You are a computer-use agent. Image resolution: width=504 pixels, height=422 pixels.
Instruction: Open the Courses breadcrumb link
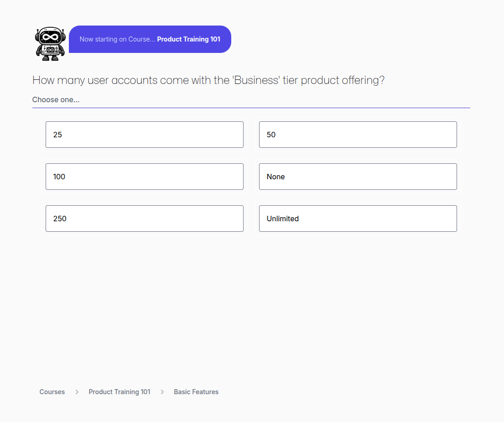52,392
